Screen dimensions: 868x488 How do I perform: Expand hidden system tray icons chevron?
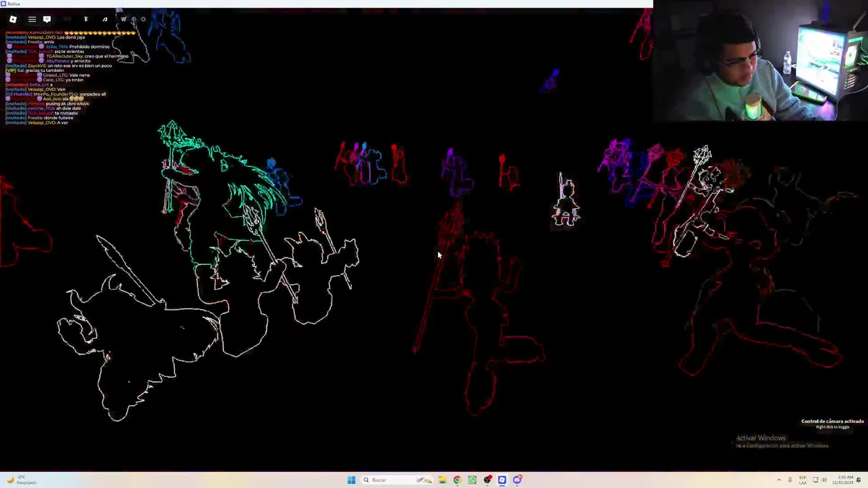pos(779,480)
